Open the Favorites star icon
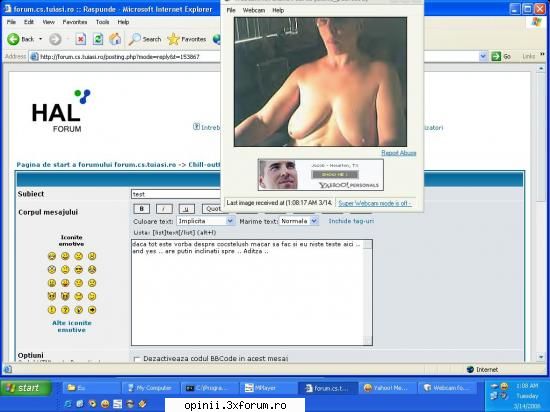The image size is (550, 412). [x=173, y=39]
